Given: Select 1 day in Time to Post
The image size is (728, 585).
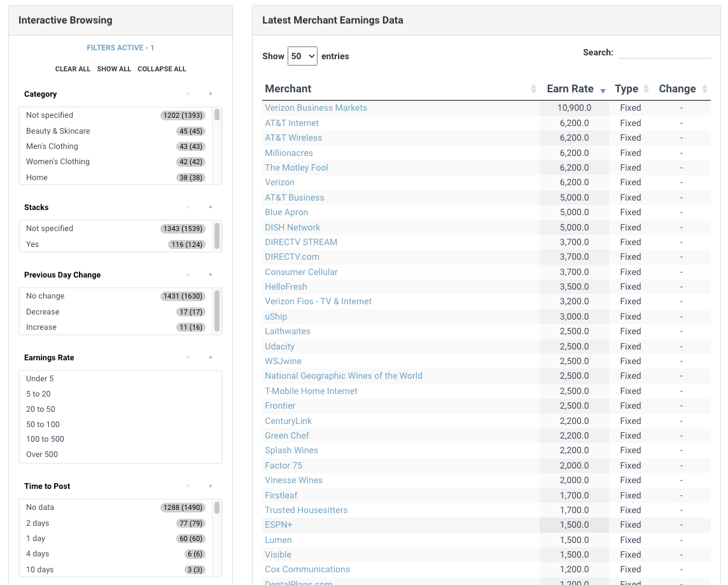Looking at the screenshot, I should (x=116, y=539).
